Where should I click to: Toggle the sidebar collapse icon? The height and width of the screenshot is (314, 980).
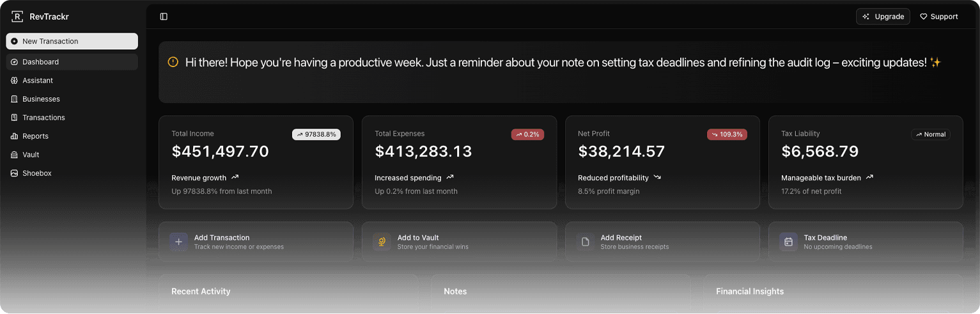(x=164, y=17)
